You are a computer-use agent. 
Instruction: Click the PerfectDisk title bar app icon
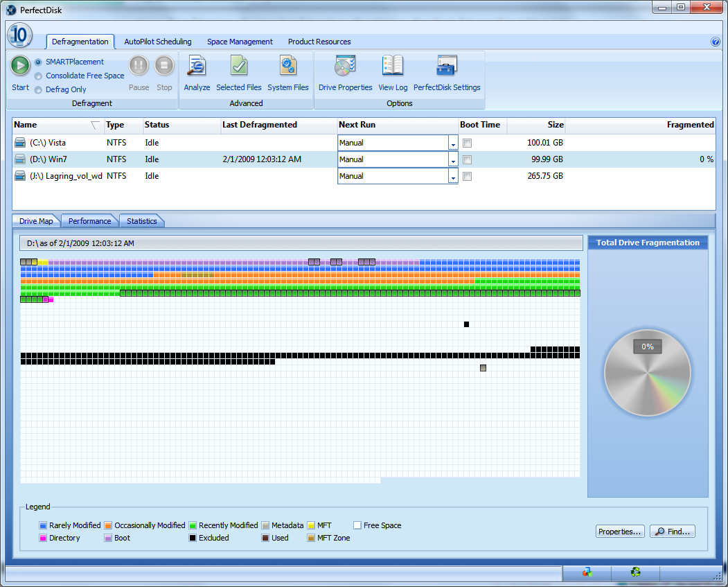11,10
